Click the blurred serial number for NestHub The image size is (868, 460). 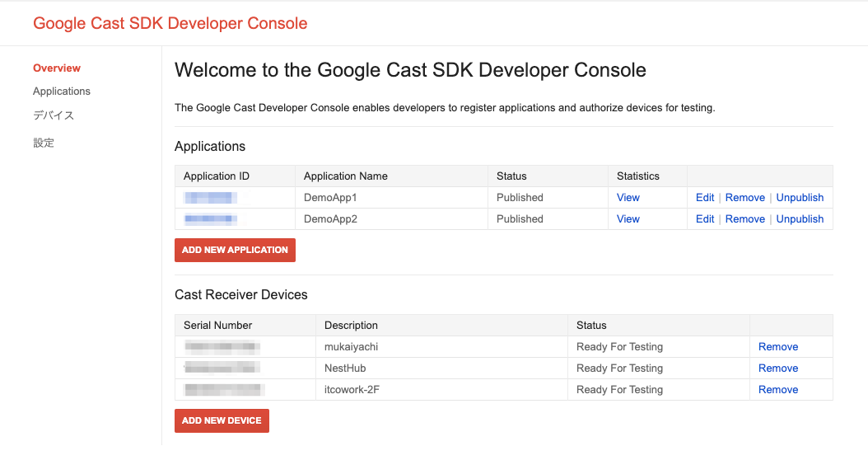[x=222, y=368]
